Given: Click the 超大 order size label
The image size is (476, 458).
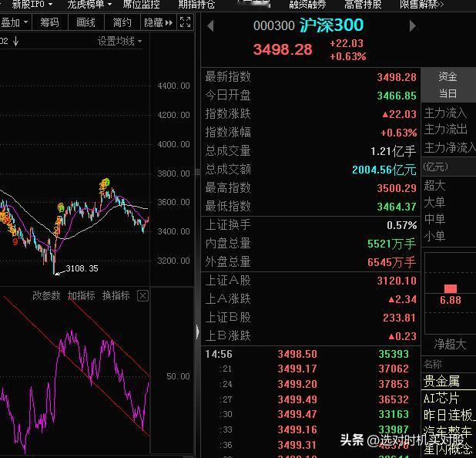Looking at the screenshot, I should pos(434,185).
